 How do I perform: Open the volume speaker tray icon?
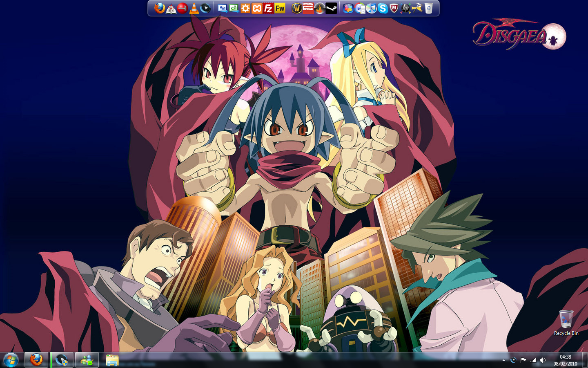click(x=543, y=360)
